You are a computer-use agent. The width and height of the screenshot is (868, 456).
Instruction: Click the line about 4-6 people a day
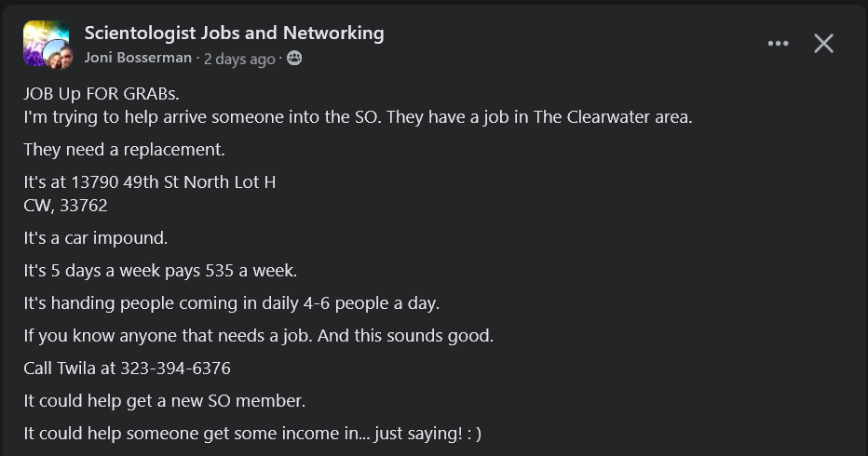point(231,302)
